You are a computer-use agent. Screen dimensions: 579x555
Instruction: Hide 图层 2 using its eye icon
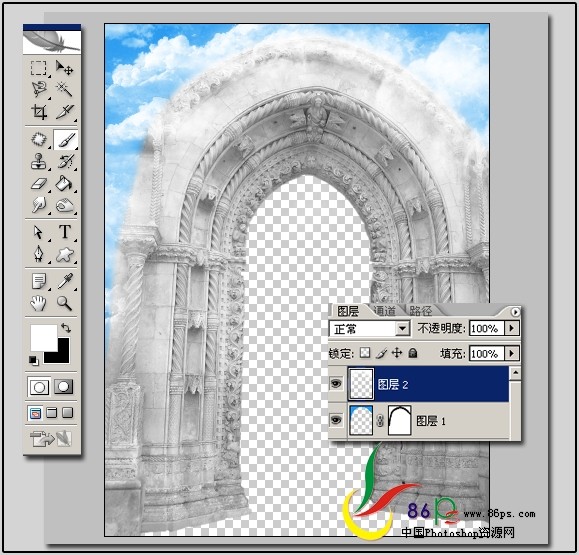(x=336, y=384)
